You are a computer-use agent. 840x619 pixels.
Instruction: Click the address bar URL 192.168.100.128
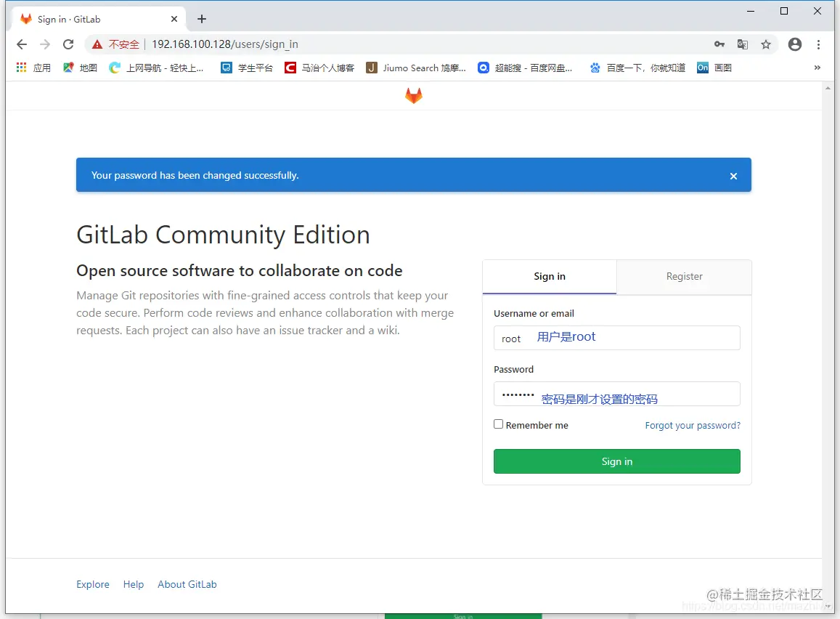pyautogui.click(x=224, y=44)
